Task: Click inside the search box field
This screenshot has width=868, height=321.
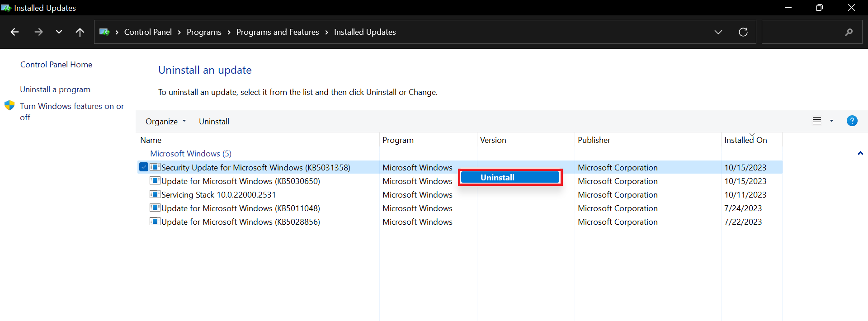Action: point(800,32)
